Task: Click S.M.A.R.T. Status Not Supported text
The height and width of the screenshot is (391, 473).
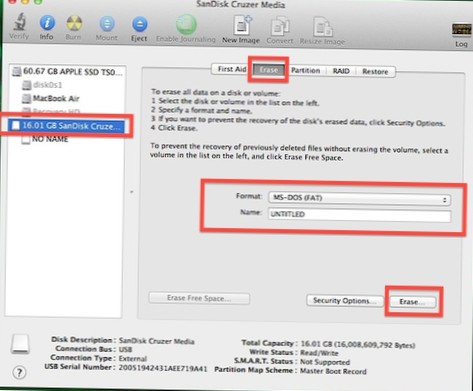Action: tap(325, 362)
